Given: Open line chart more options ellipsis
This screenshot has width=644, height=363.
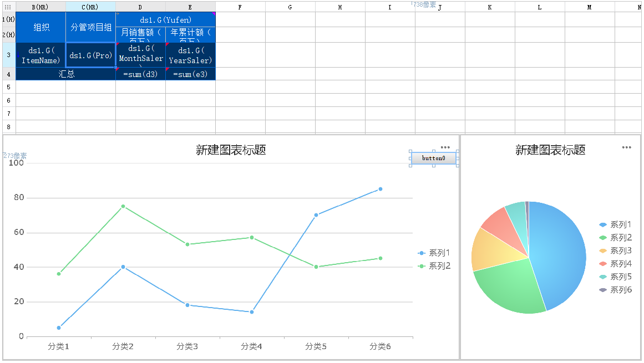Looking at the screenshot, I should click(x=445, y=147).
